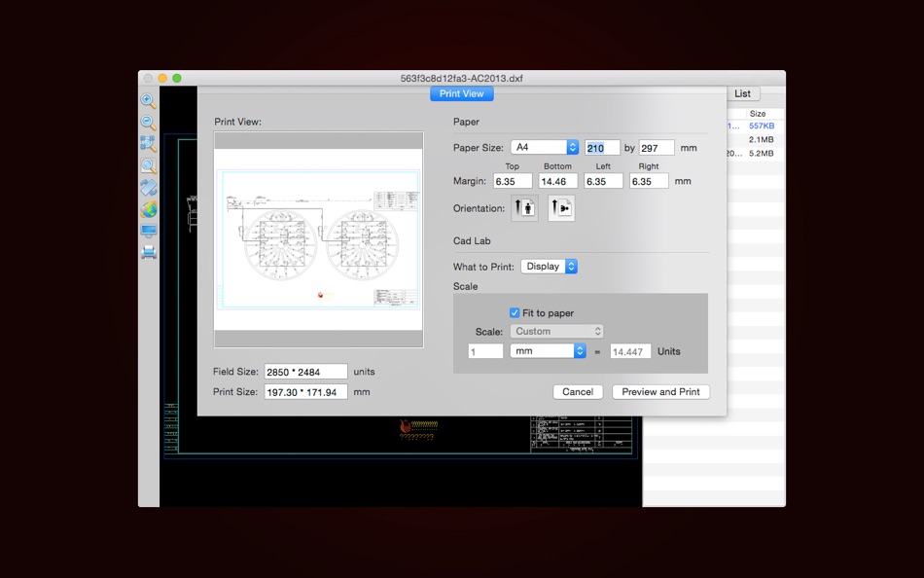Click the rotate view icon in sidebar

pos(148,188)
